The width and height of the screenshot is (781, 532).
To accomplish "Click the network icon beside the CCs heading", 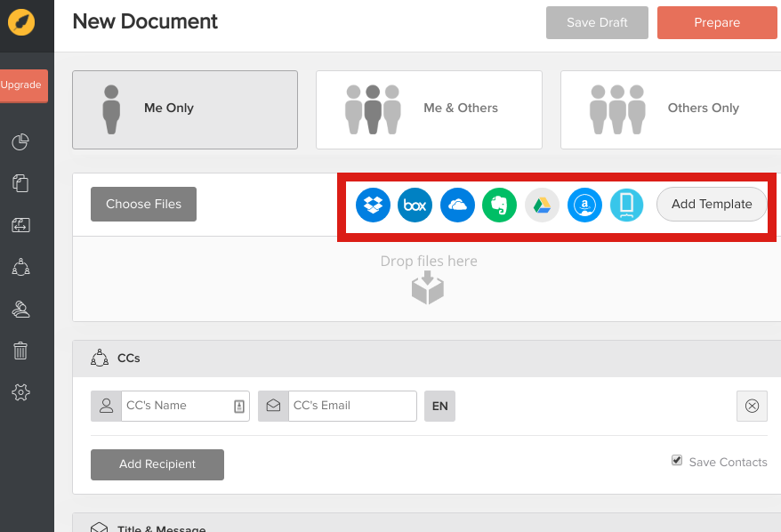I will pos(100,358).
